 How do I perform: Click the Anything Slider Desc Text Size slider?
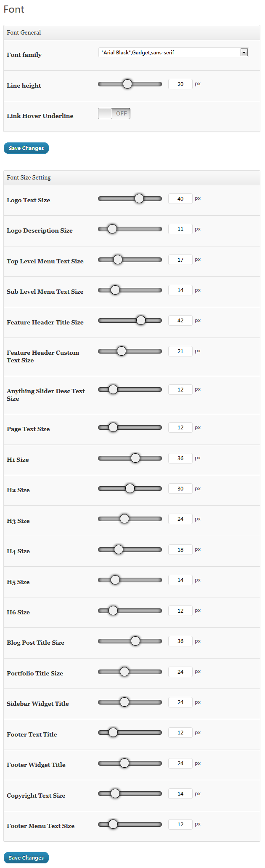pyautogui.click(x=113, y=389)
